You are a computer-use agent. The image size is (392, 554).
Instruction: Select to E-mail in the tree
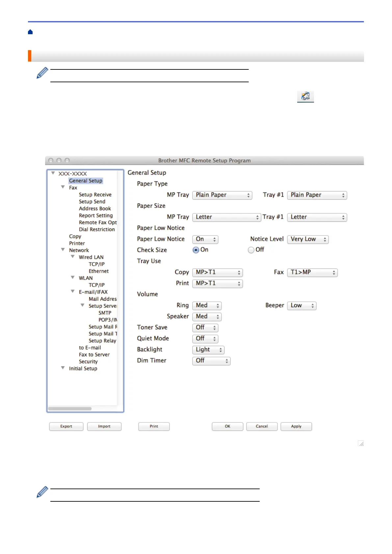click(x=90, y=348)
